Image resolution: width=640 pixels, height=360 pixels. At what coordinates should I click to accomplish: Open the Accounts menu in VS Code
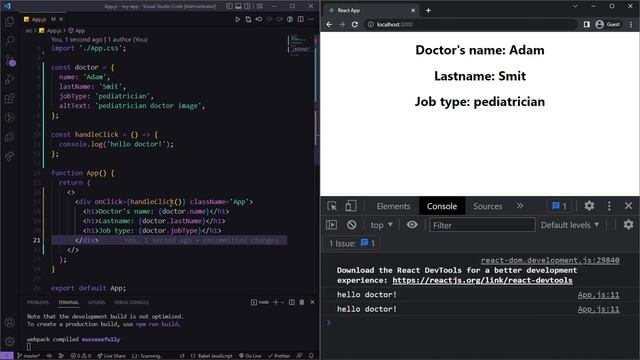click(10, 322)
